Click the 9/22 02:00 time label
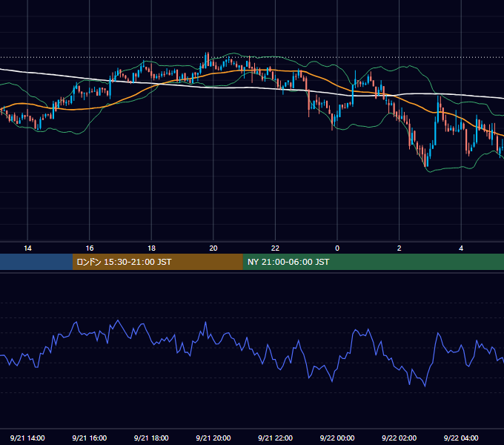Screen dimensions: 504x445 (399, 438)
